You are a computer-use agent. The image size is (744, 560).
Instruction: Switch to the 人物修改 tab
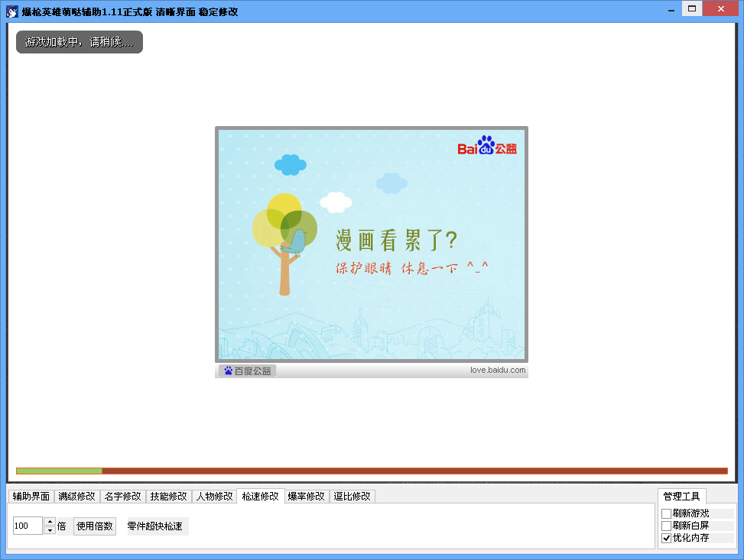214,496
